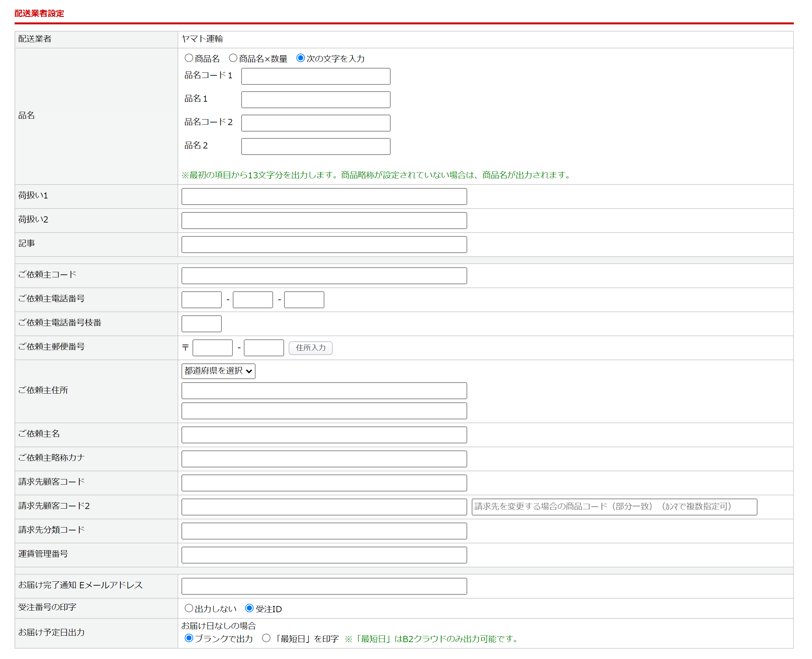Click the first ご依頼主電話番号 box

click(x=202, y=300)
